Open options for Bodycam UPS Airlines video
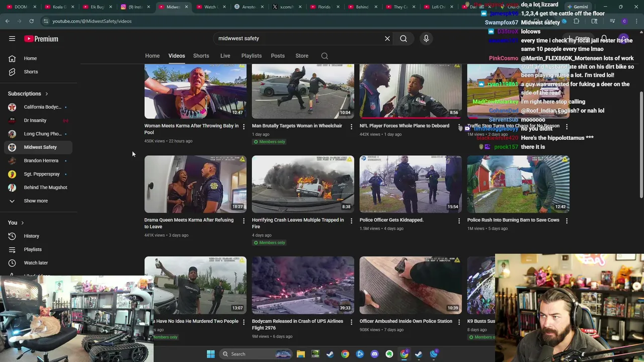The image size is (644, 362). 351,321
